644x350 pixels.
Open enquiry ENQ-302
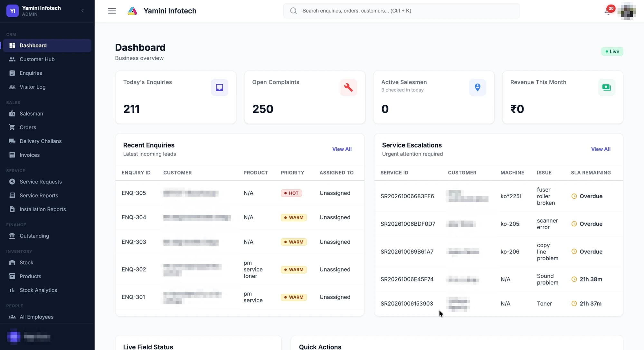[134, 270]
